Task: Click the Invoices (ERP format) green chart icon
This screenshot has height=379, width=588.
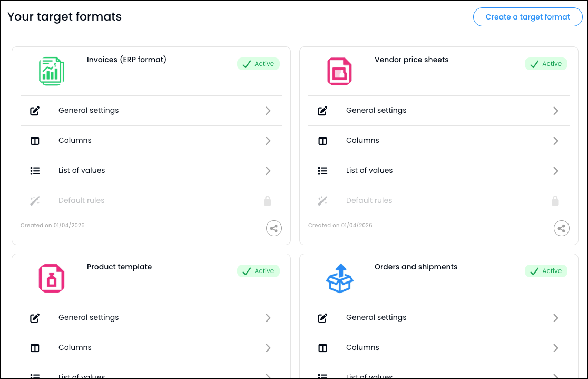Action: click(x=52, y=71)
